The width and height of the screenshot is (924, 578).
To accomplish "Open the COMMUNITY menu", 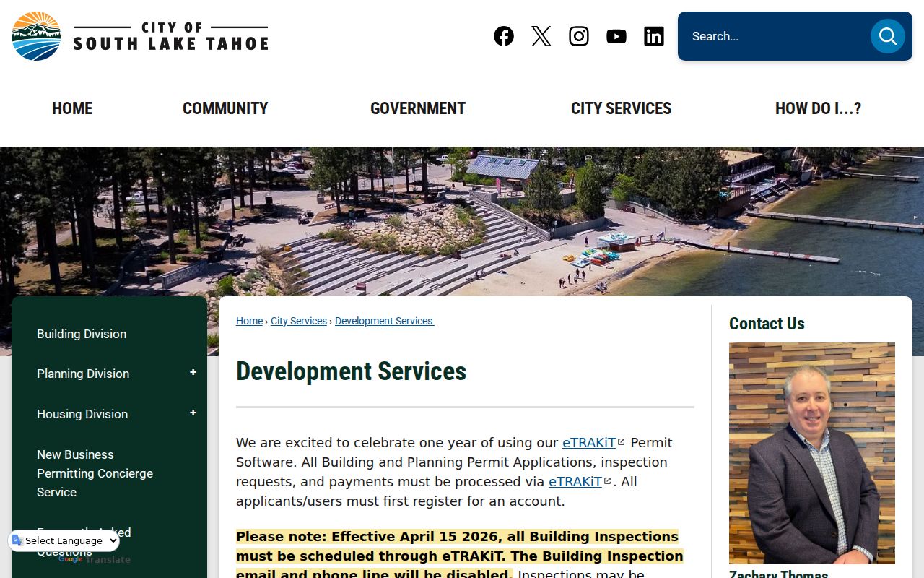I will click(225, 108).
